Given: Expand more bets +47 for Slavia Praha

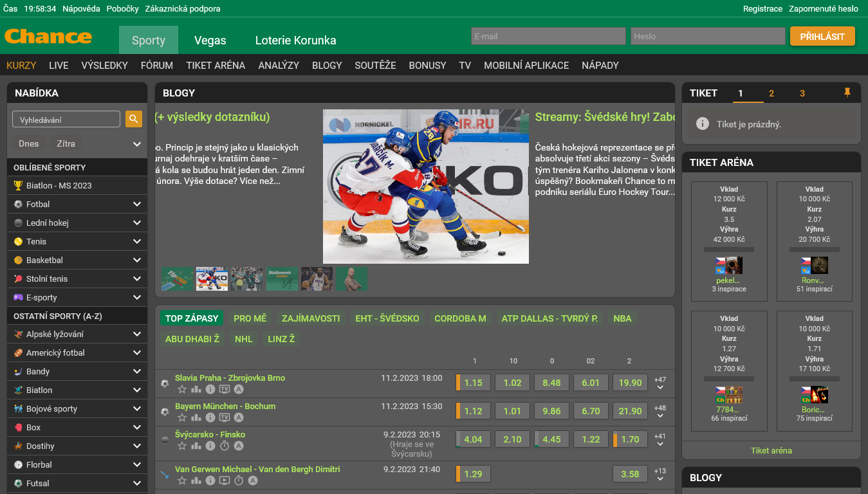Looking at the screenshot, I should click(660, 383).
